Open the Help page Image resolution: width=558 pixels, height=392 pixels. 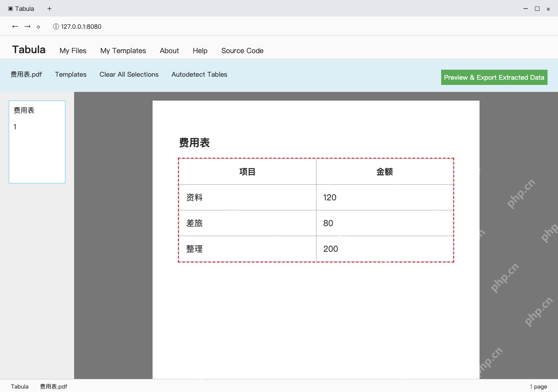(200, 51)
